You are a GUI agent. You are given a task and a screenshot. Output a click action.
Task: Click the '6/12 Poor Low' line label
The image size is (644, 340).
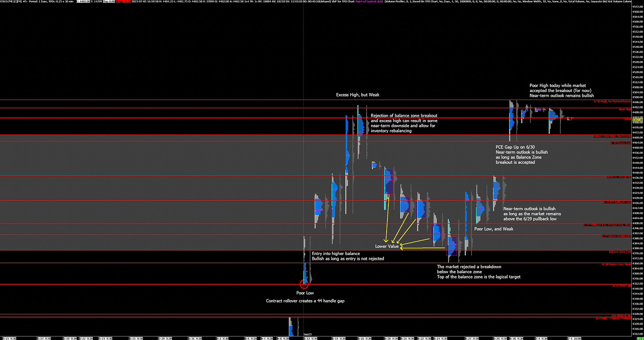pyautogui.click(x=622, y=286)
